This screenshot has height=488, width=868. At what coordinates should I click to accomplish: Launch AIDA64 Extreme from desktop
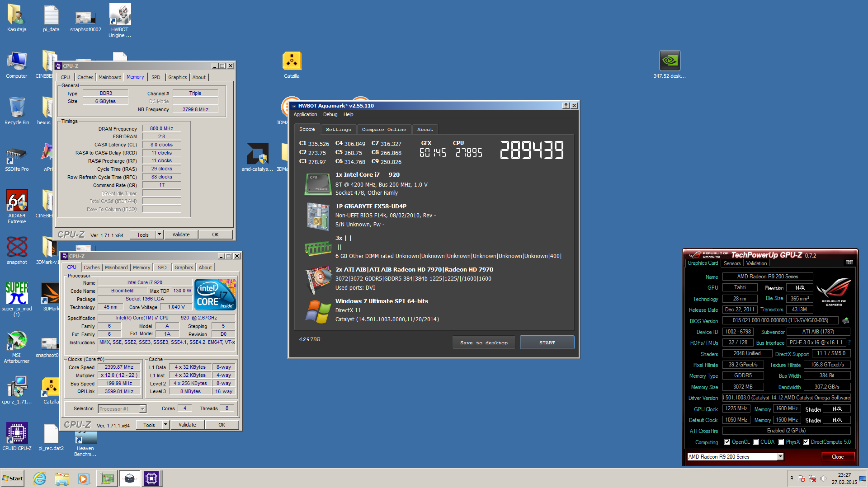(17, 206)
